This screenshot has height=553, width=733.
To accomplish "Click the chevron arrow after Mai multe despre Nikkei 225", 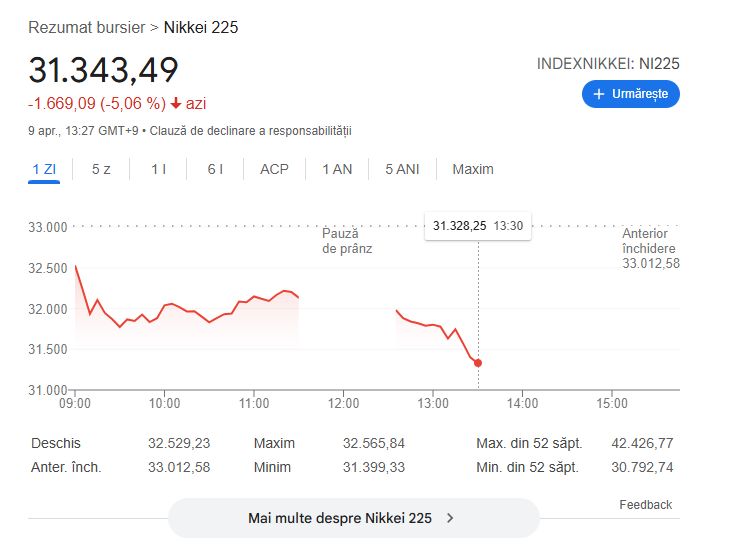I will click(x=450, y=518).
